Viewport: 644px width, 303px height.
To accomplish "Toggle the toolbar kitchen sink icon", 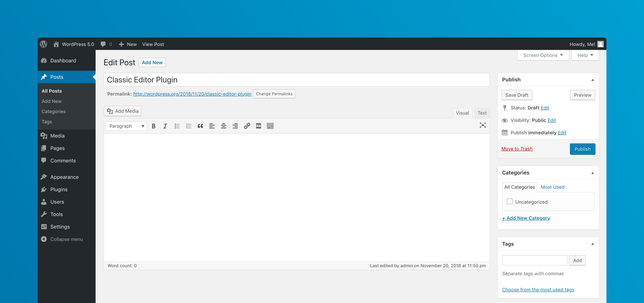I will (x=270, y=126).
